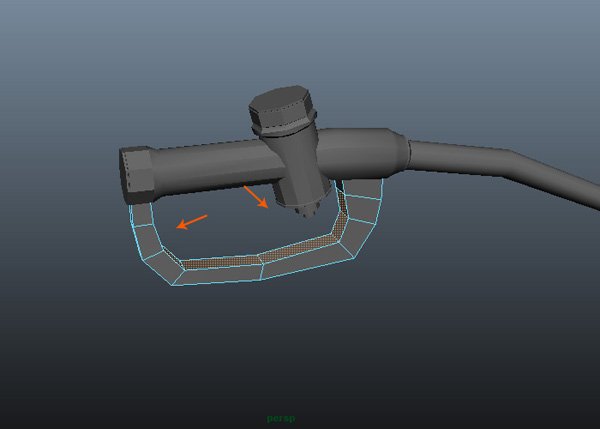Select the green persp camera label
600x429 pixels.
[281, 418]
